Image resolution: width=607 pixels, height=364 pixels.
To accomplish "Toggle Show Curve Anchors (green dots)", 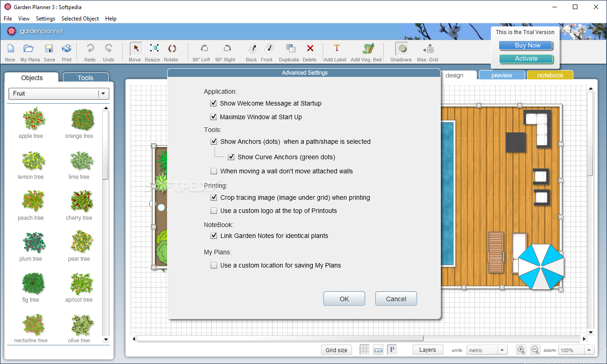I will click(x=231, y=157).
